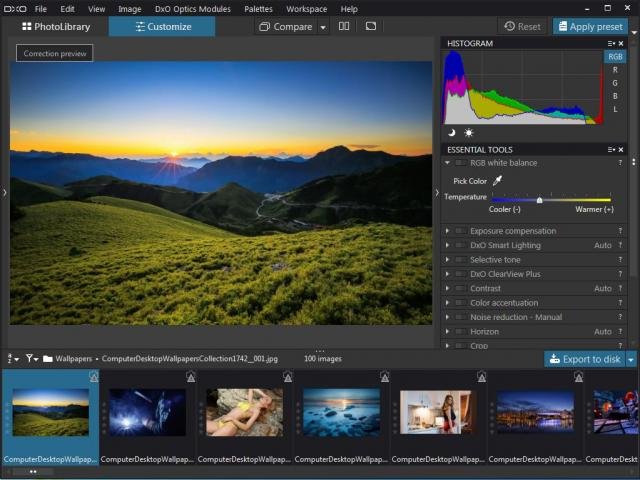Image resolution: width=640 pixels, height=480 pixels.
Task: Show highlight clipping with the sun icon
Action: coord(469,133)
